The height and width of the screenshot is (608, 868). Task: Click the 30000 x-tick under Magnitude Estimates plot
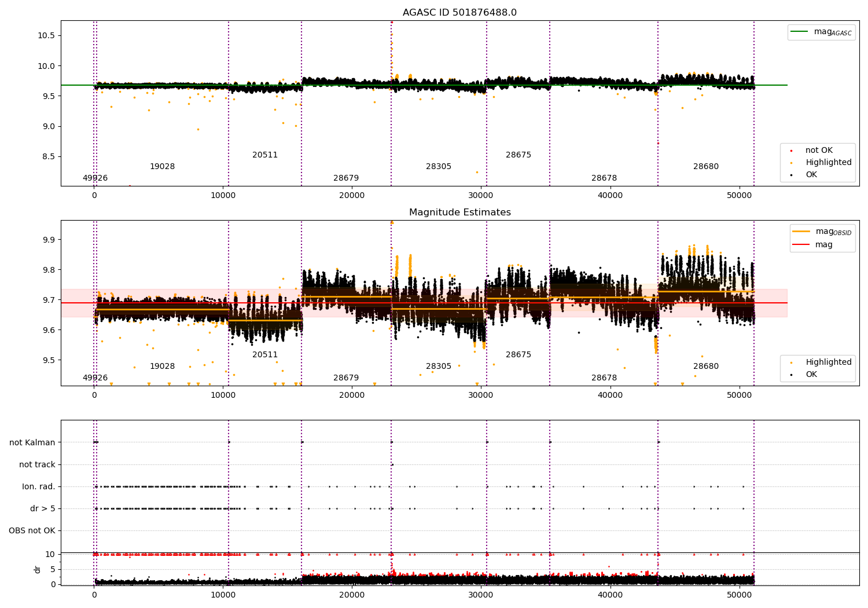point(481,395)
